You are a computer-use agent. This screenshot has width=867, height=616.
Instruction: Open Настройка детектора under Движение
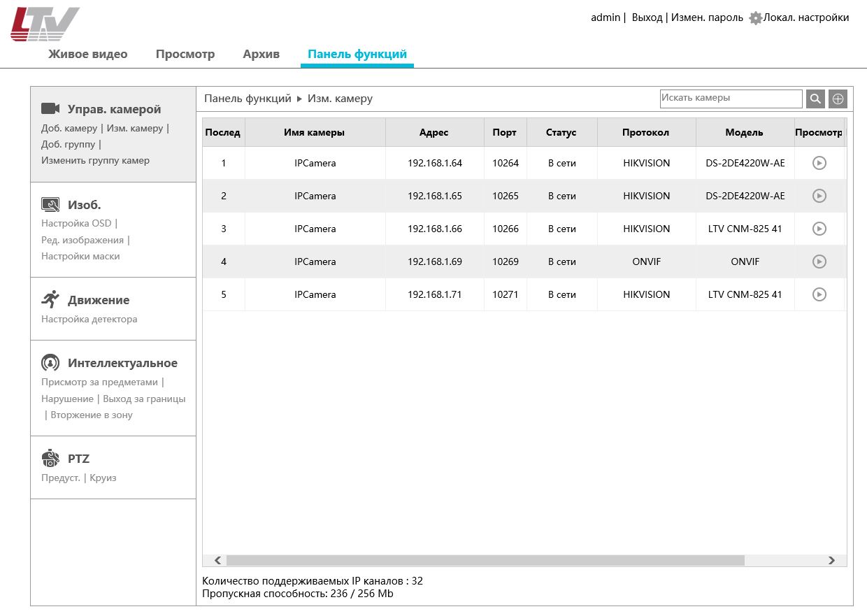coord(89,319)
